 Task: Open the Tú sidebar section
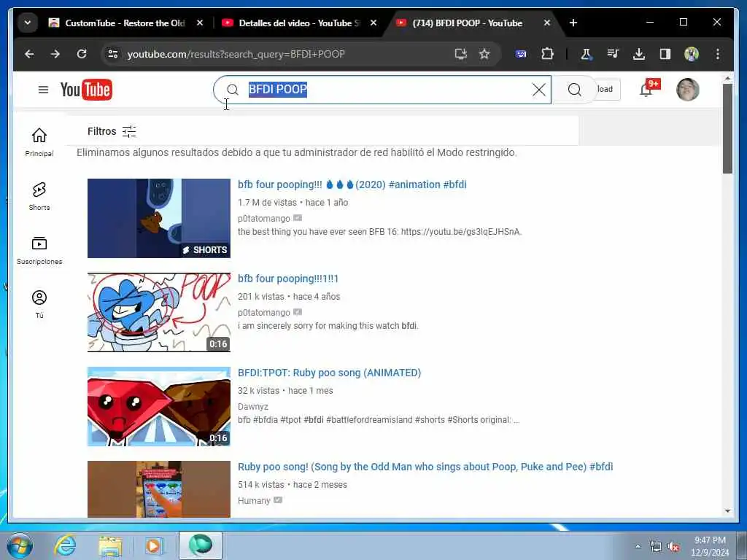pyautogui.click(x=39, y=304)
